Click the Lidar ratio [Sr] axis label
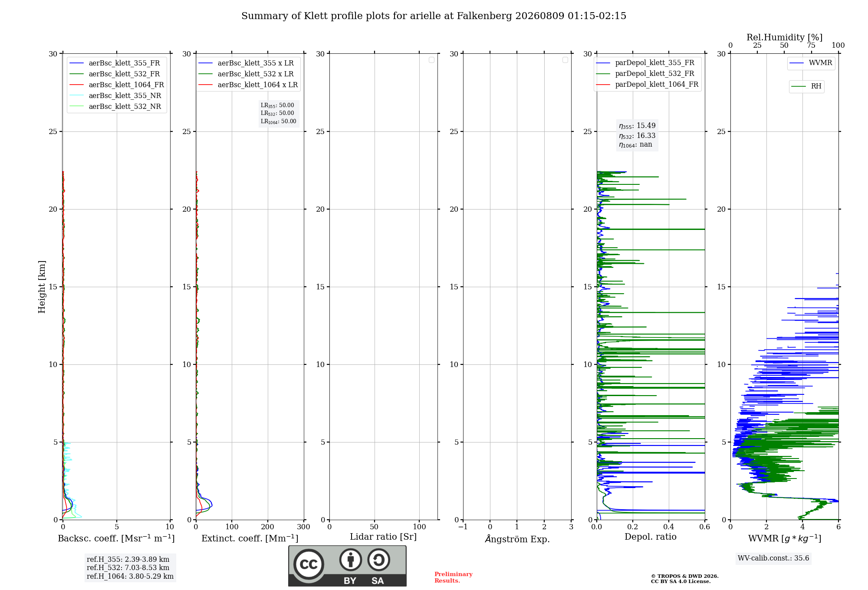 [x=383, y=537]
